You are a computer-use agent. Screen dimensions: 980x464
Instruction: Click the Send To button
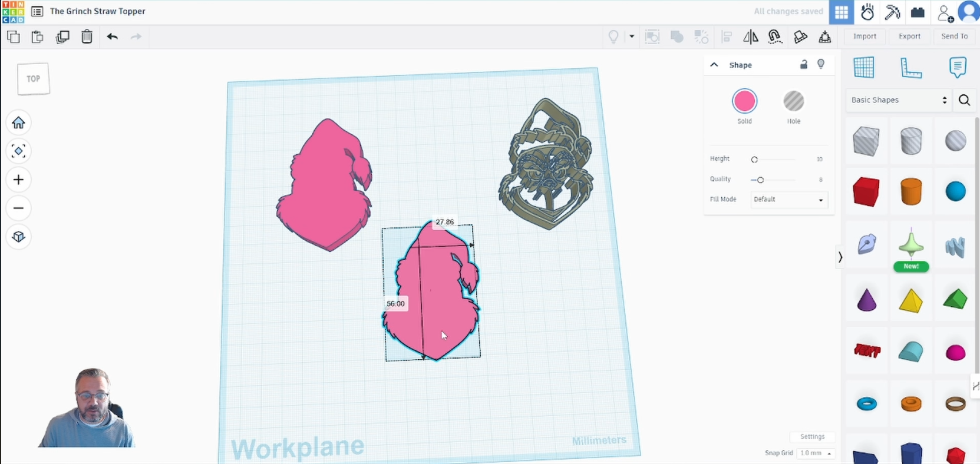(x=954, y=37)
